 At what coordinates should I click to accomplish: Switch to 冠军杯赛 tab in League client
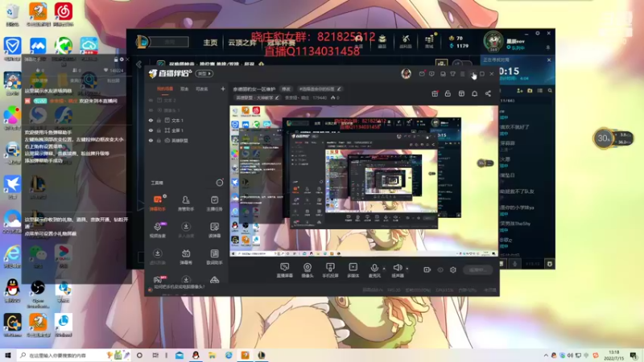pos(281,43)
